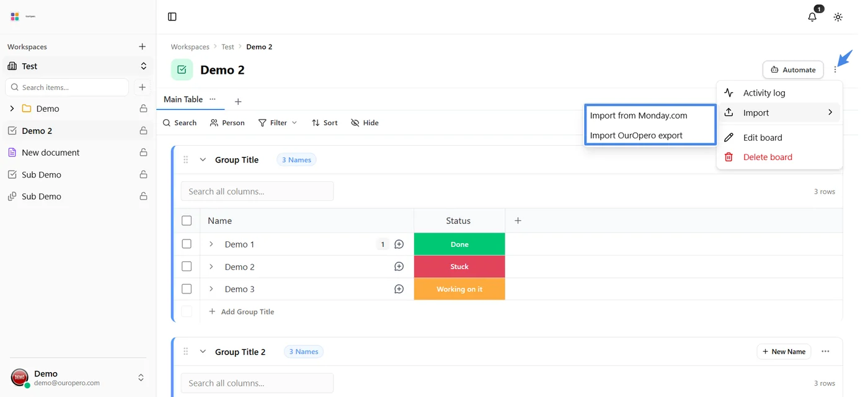Choose Import OurOpero export

[650, 135]
